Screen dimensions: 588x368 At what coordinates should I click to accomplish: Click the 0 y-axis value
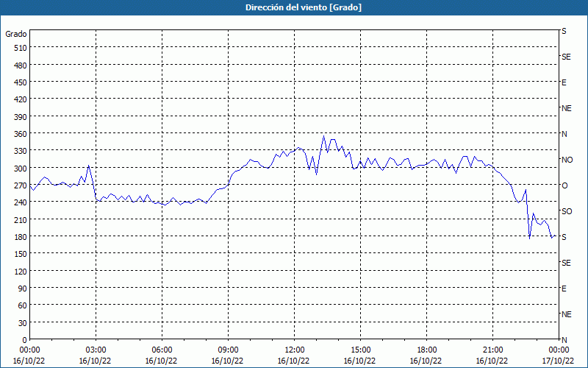[x=25, y=340]
